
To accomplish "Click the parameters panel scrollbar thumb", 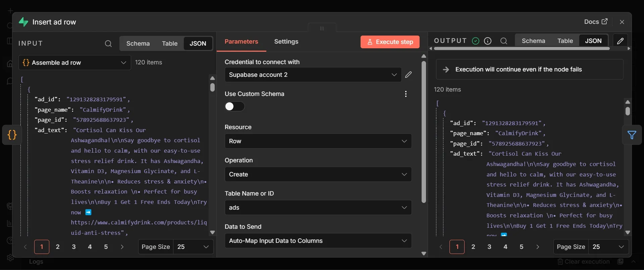I will (x=424, y=132).
